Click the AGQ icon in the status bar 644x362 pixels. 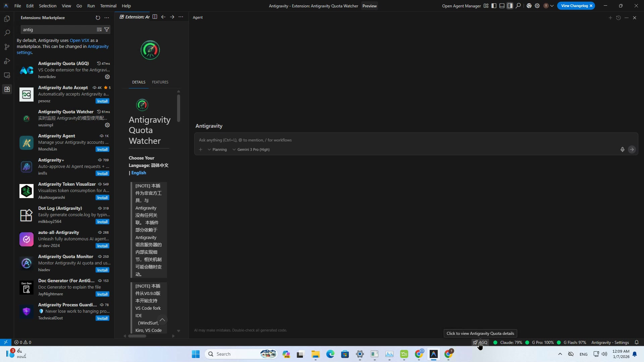pyautogui.click(x=480, y=342)
